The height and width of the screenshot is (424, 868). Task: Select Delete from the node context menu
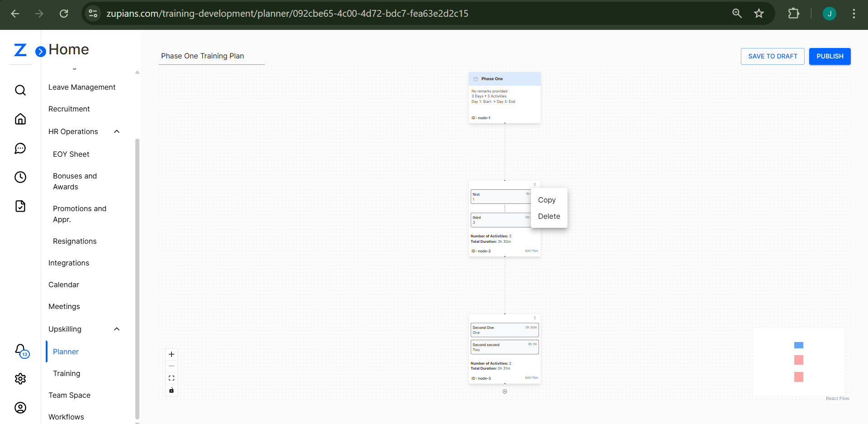click(x=549, y=216)
